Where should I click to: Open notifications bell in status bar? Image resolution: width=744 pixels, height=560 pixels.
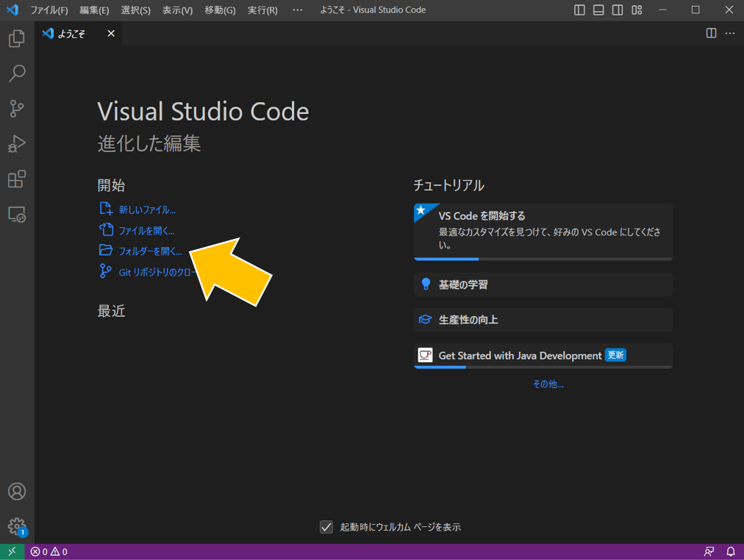(x=731, y=551)
